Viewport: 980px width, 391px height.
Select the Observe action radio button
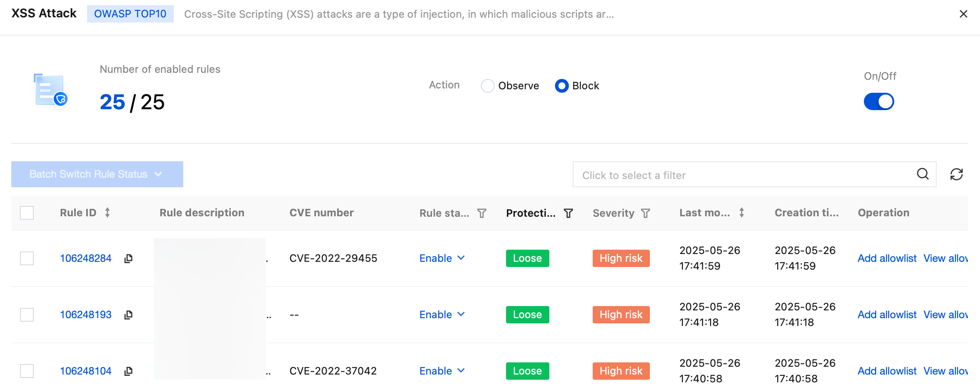pyautogui.click(x=488, y=86)
